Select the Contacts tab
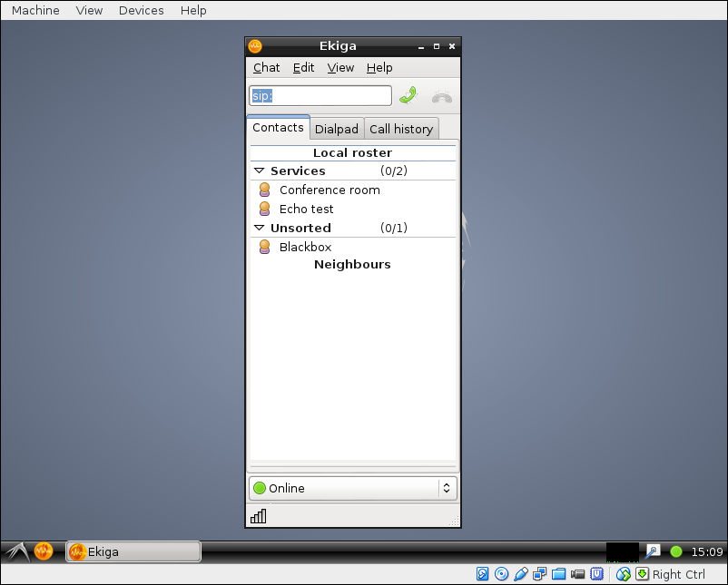728x585 pixels. (x=278, y=127)
